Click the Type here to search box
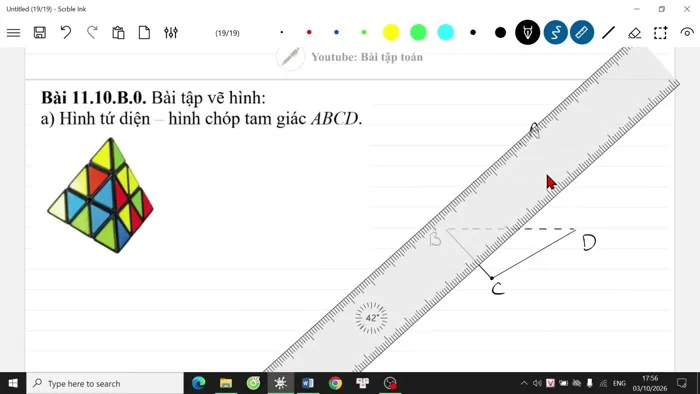The height and width of the screenshot is (394, 700). click(105, 383)
